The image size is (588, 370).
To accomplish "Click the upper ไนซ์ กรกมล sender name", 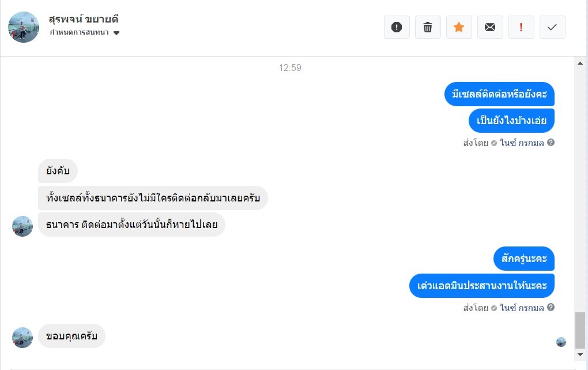I will coord(522,143).
